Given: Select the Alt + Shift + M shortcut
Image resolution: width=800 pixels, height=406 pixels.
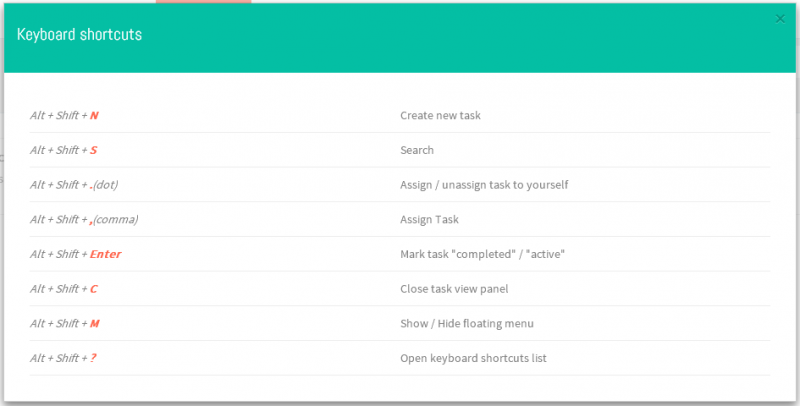Looking at the screenshot, I should click(x=65, y=323).
